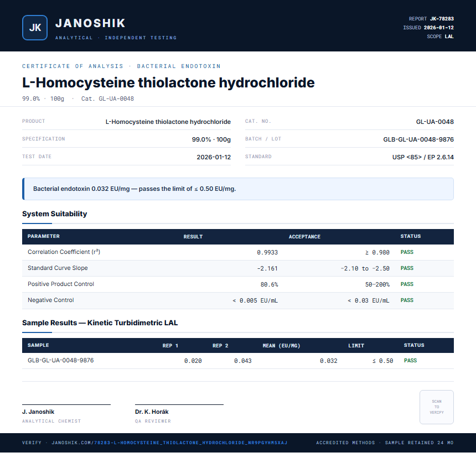Viewport: 476px width, 468px height.
Task: Click the Sample Results — Kinetic Turbidimetric LAL heading
Action: 100,323
